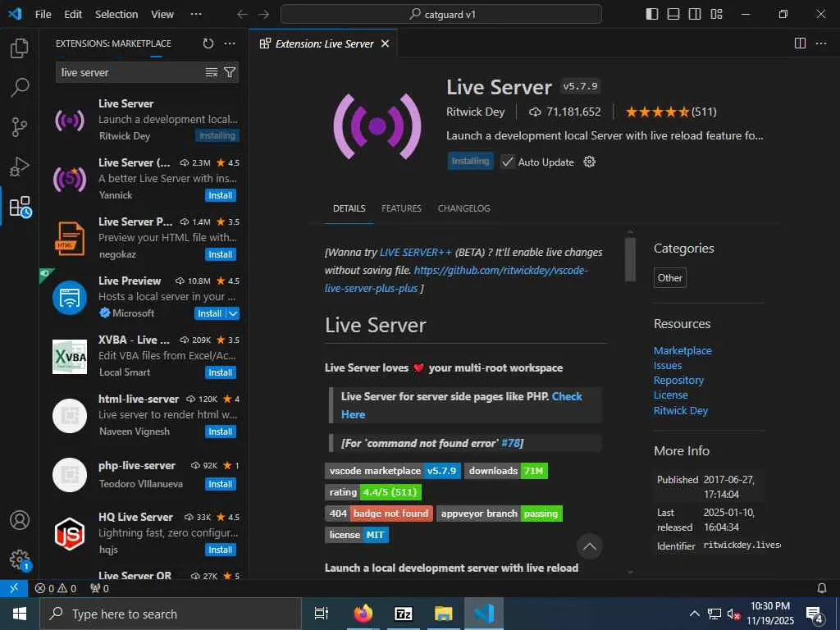Open the File menu
The image size is (840, 630).
[x=43, y=14]
